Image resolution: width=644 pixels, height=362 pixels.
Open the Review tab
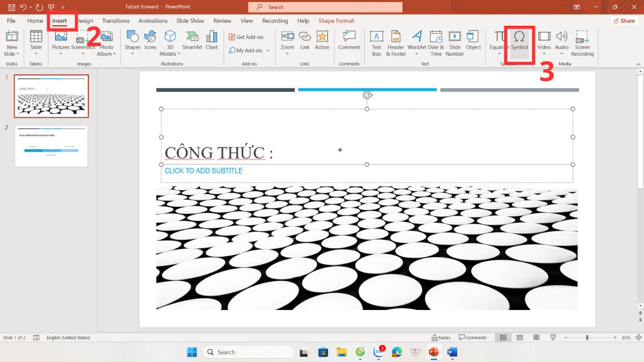point(222,21)
